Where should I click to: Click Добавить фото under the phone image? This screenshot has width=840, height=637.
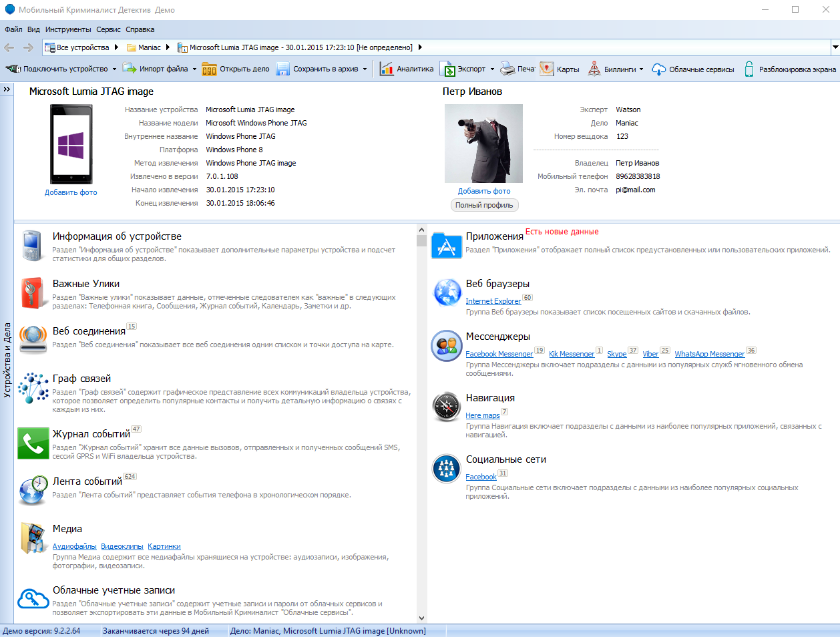click(x=71, y=192)
